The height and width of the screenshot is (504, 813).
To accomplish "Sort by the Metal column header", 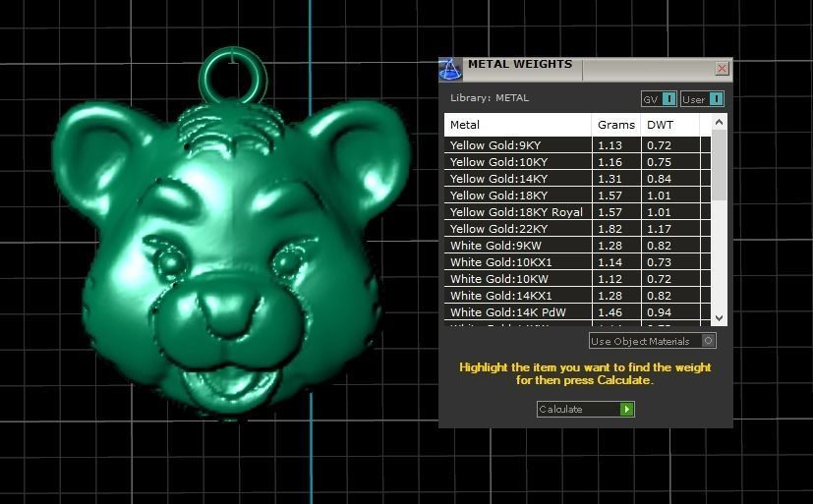I will (x=517, y=125).
